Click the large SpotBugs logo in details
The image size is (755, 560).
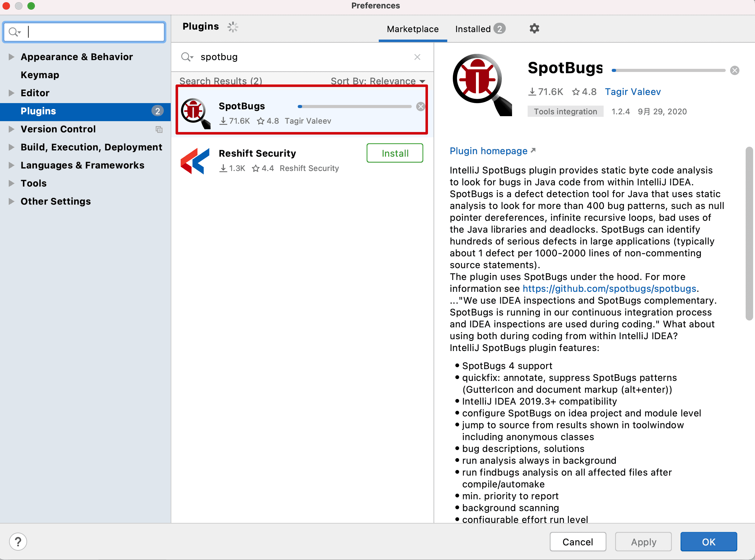pos(482,85)
